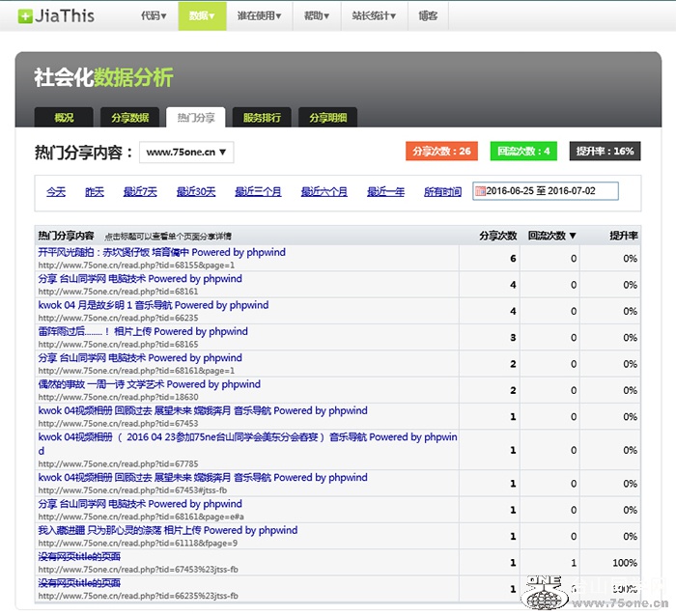Go to the 服务排行 tab
Image resolution: width=676 pixels, height=616 pixels.
click(x=262, y=118)
